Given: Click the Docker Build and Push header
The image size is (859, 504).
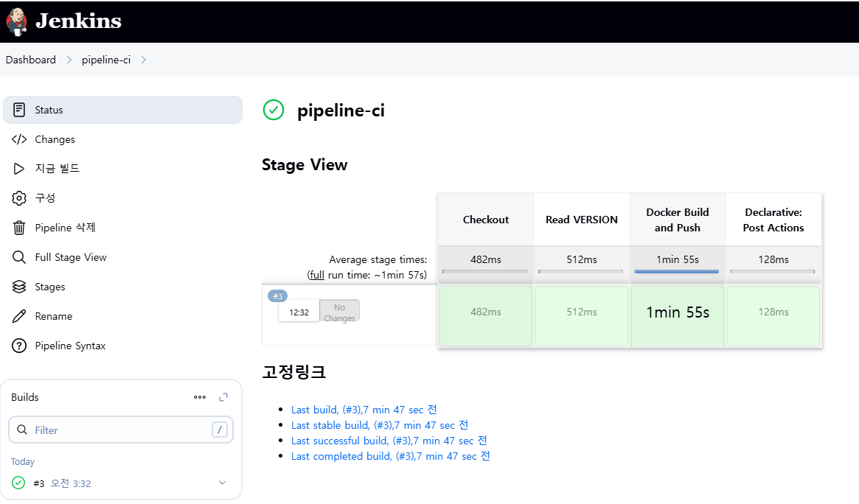Looking at the screenshot, I should click(678, 220).
